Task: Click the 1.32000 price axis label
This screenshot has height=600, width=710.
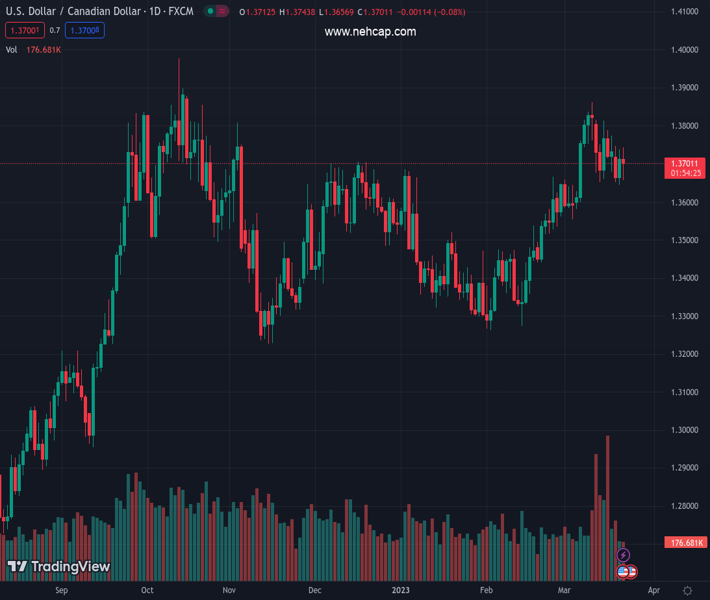Action: 685,354
